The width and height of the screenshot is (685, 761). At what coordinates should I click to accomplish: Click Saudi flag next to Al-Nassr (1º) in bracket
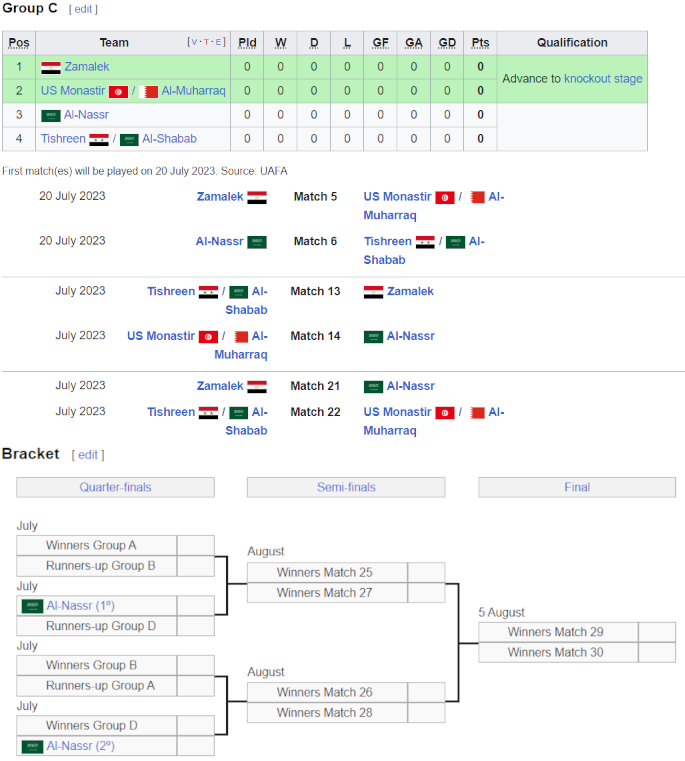[33, 606]
